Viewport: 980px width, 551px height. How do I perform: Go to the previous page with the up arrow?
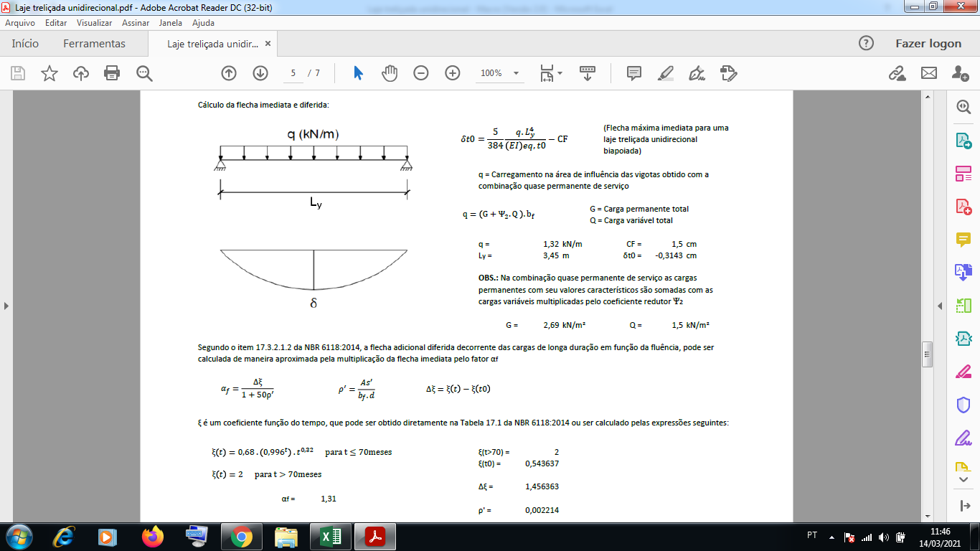[x=229, y=73]
